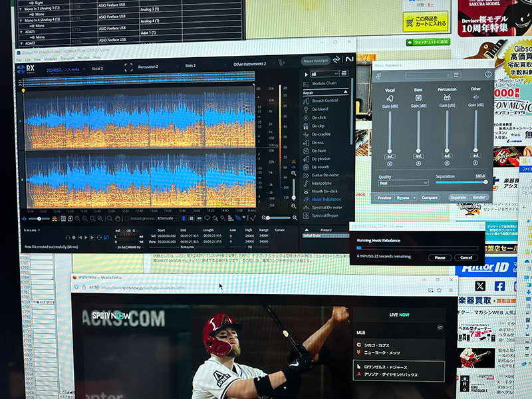Viewport: 532px width, 399px height.
Task: Open the Spectral De-noise module
Action: coord(323,207)
